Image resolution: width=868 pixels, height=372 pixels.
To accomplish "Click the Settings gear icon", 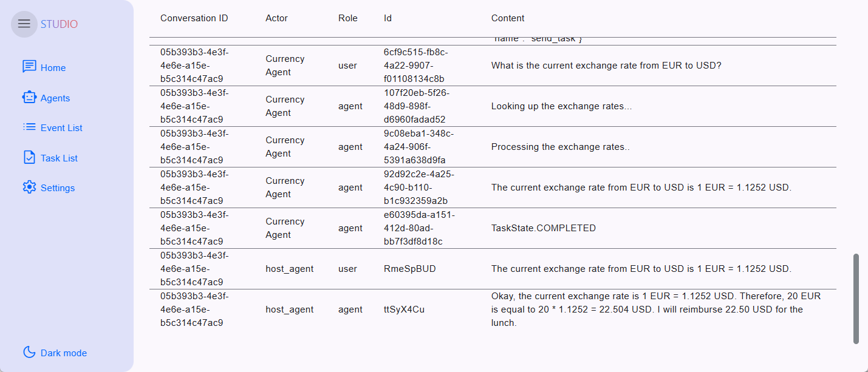I will point(29,188).
